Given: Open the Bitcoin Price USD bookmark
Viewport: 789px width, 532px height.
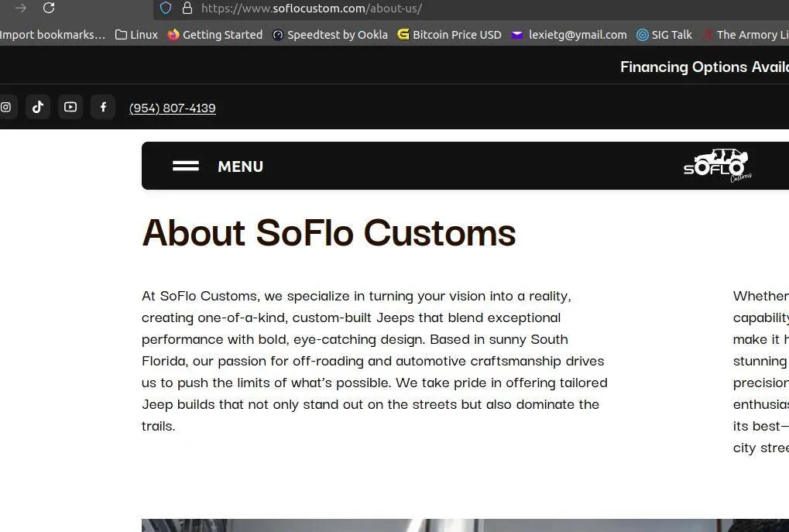Looking at the screenshot, I should click(x=449, y=35).
